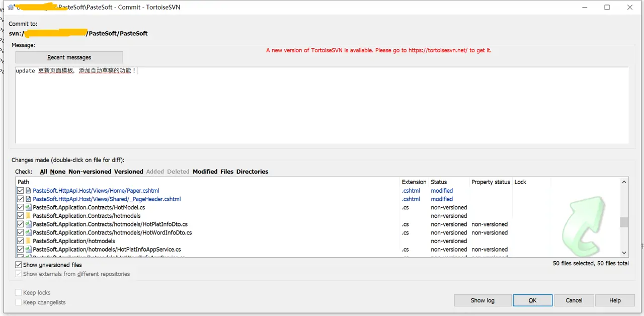
Task: Click the file list scrollbar down arrow
Action: coord(624,253)
